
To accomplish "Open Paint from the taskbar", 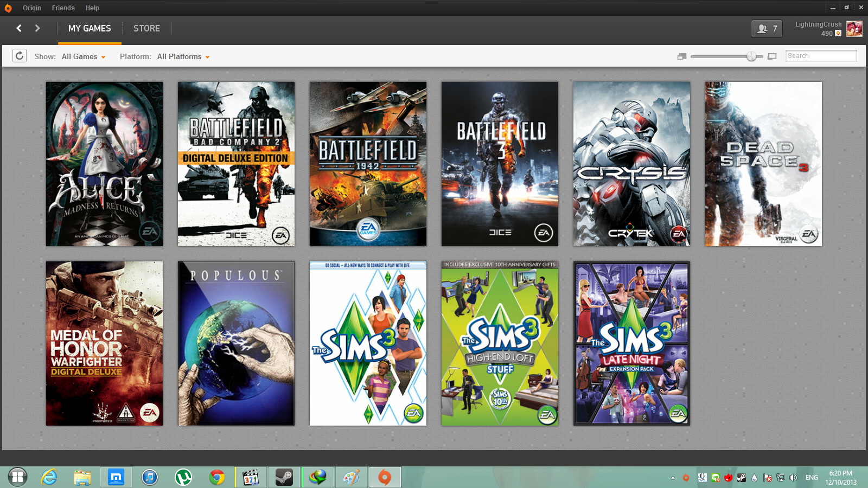I will tap(352, 477).
